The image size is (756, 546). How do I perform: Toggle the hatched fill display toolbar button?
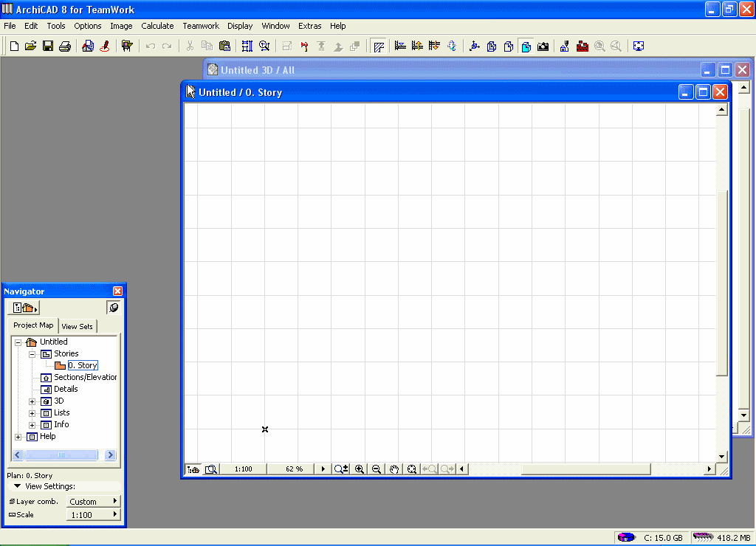[379, 46]
